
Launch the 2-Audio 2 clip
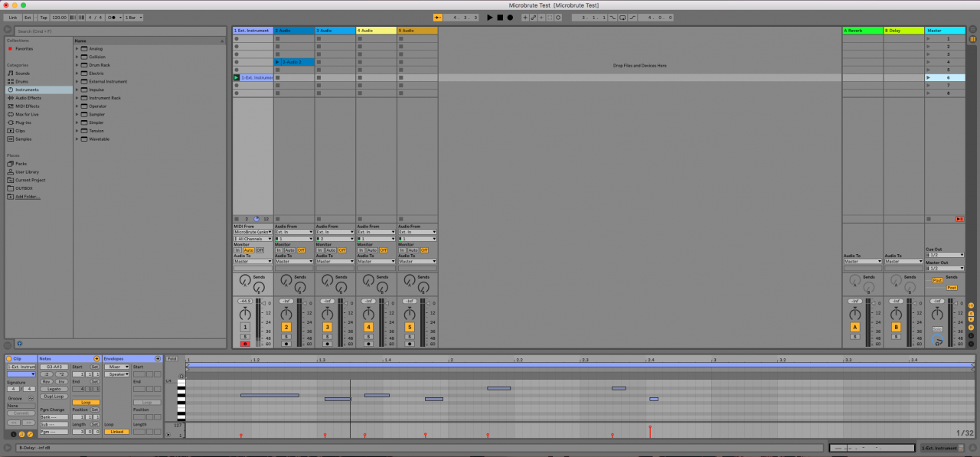278,61
